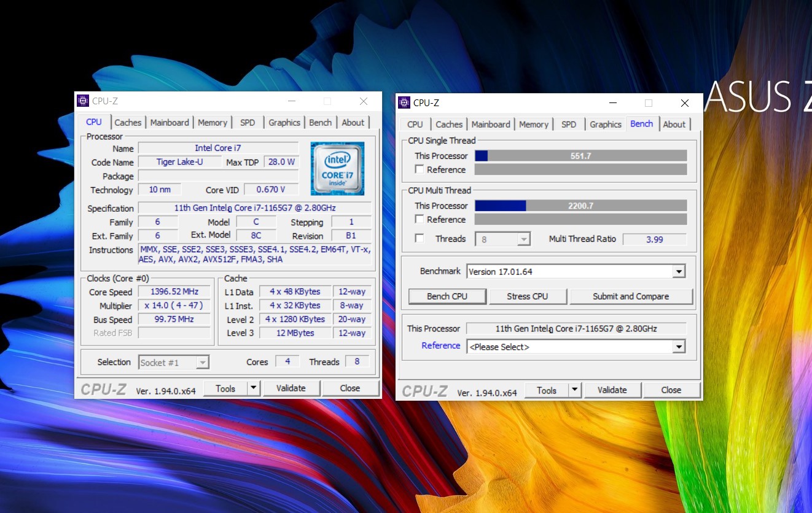The width and height of the screenshot is (812, 513).
Task: Select Graphics tab in right Bench window
Action: pos(606,125)
